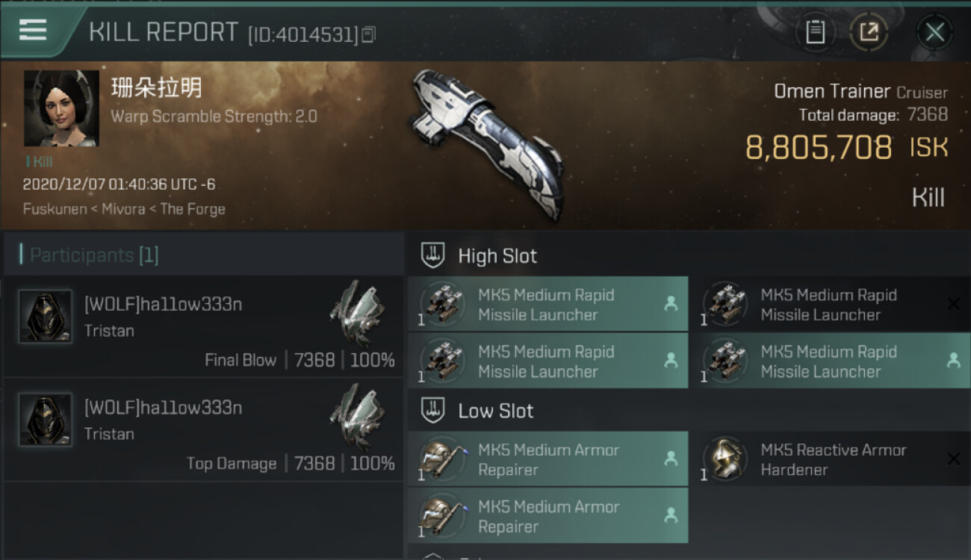Open the Top Damage attacker portrait

tap(46, 420)
